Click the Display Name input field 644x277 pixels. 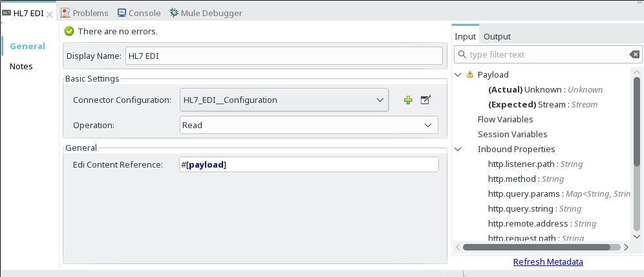(284, 56)
